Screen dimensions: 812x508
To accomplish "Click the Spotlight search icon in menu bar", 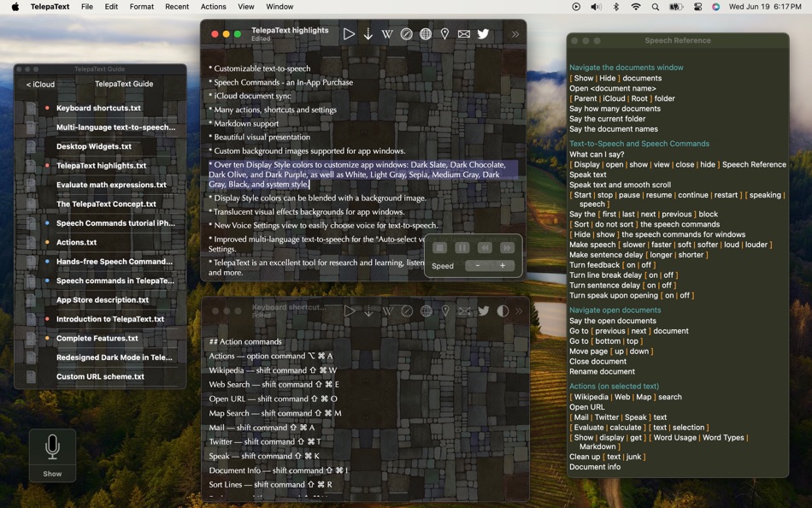I will pyautogui.click(x=656, y=7).
